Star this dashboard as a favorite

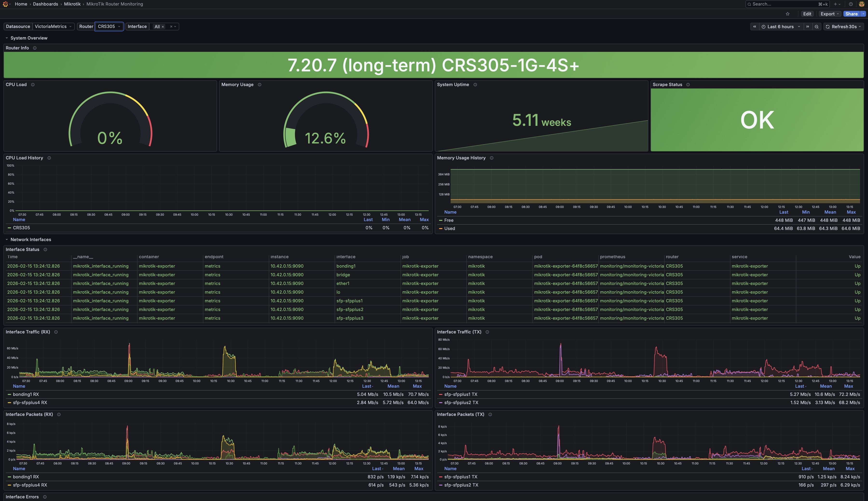click(x=787, y=14)
